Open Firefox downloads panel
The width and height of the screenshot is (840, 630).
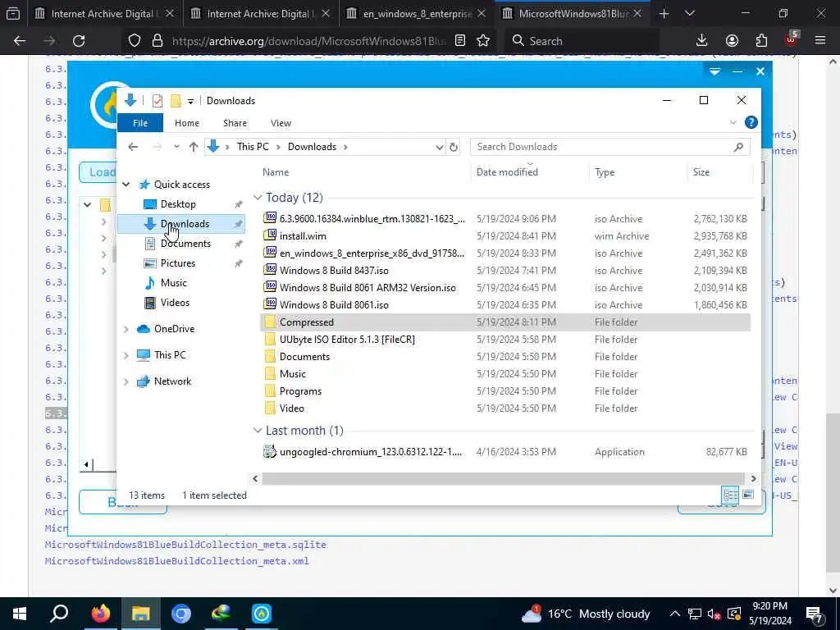(x=701, y=41)
